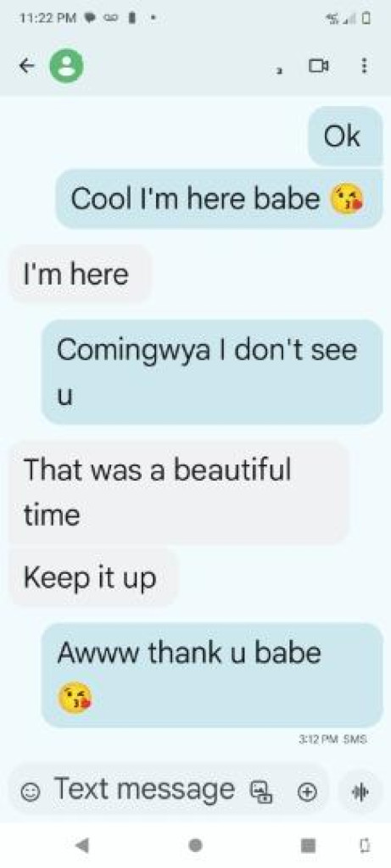391x868 pixels.
Task: Open the three-dot overflow menu
Action: coord(364,66)
